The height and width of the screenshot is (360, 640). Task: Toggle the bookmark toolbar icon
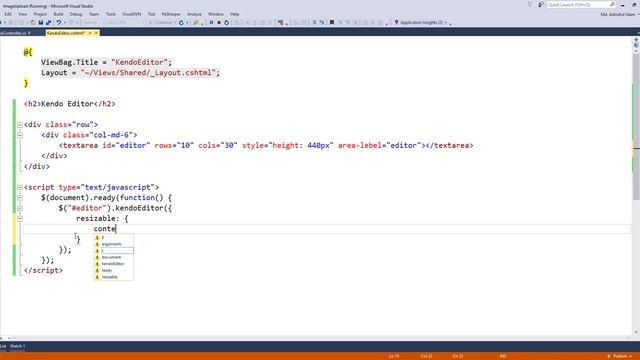332,22
